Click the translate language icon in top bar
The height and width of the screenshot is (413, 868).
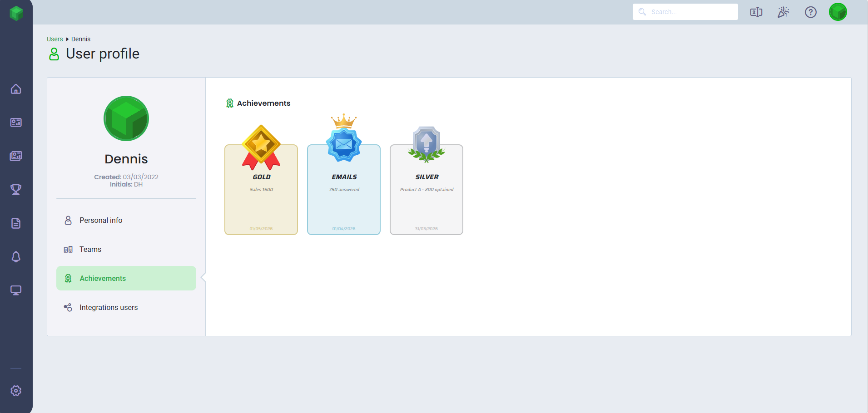[756, 12]
